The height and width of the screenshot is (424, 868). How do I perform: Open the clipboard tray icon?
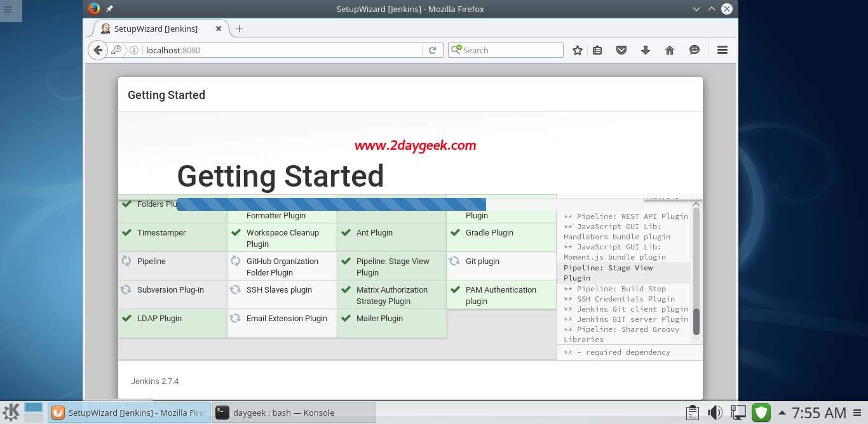693,413
